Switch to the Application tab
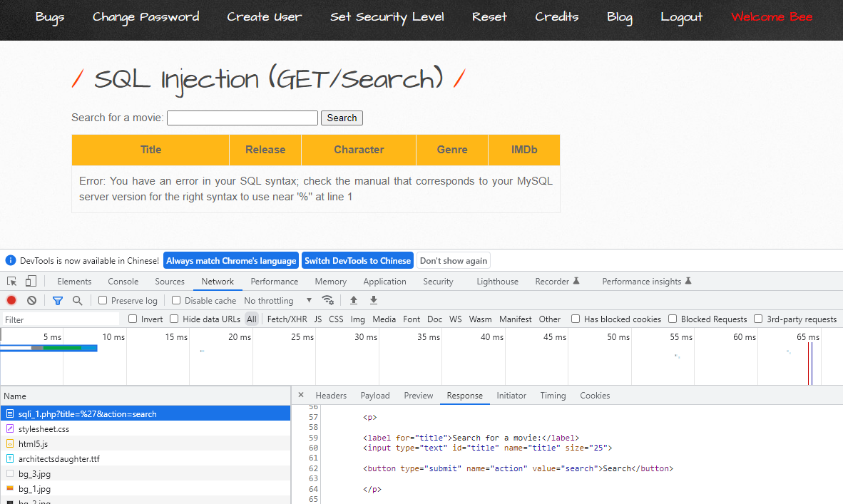Viewport: 843px width, 504px height. (384, 282)
